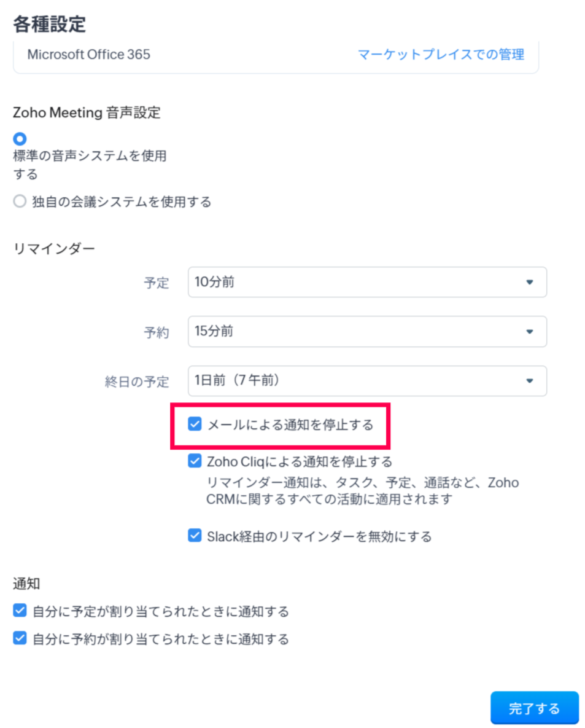
Task: Click the arrow icon on the 15分前 dropdown
Action: (x=530, y=332)
